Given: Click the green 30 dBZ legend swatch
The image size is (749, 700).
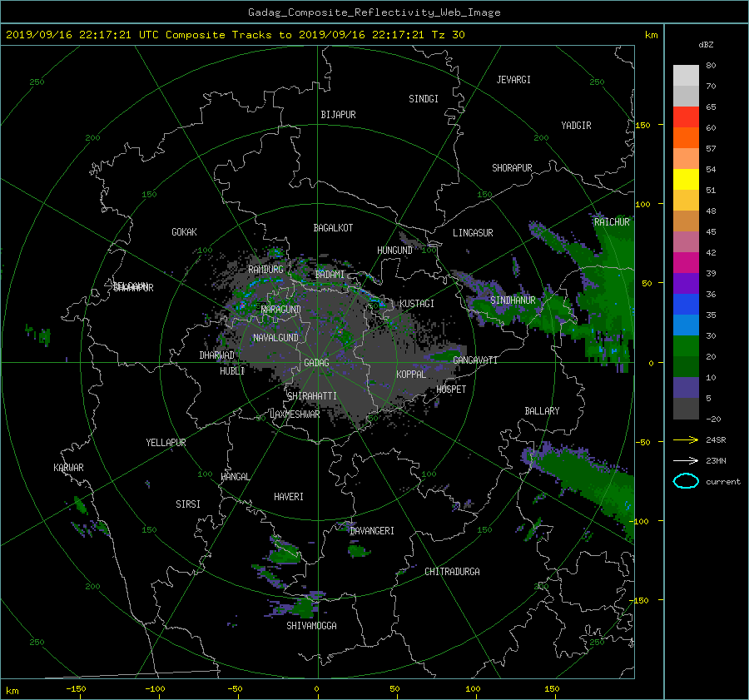Looking at the screenshot, I should 686,345.
